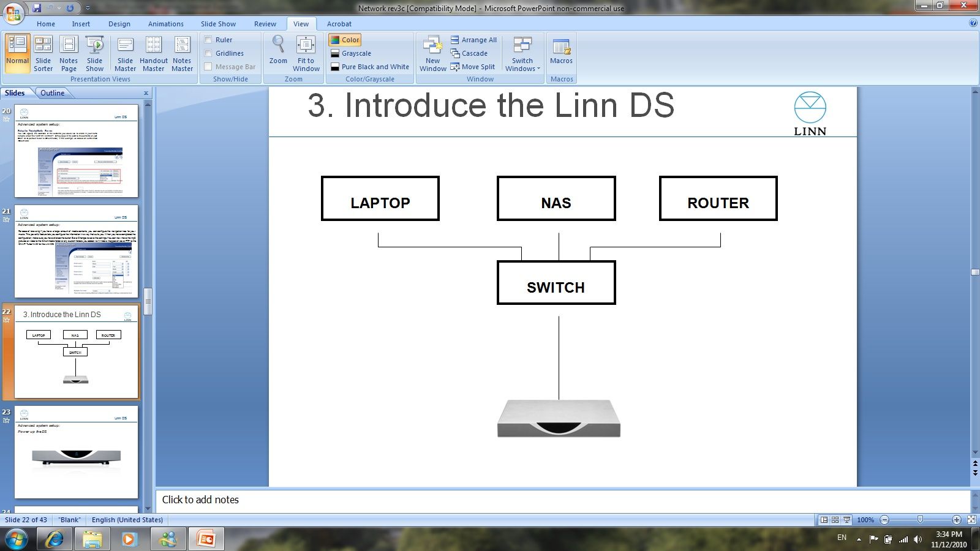Viewport: 980px width, 551px height.
Task: Click Arrange All windows
Action: tap(473, 40)
